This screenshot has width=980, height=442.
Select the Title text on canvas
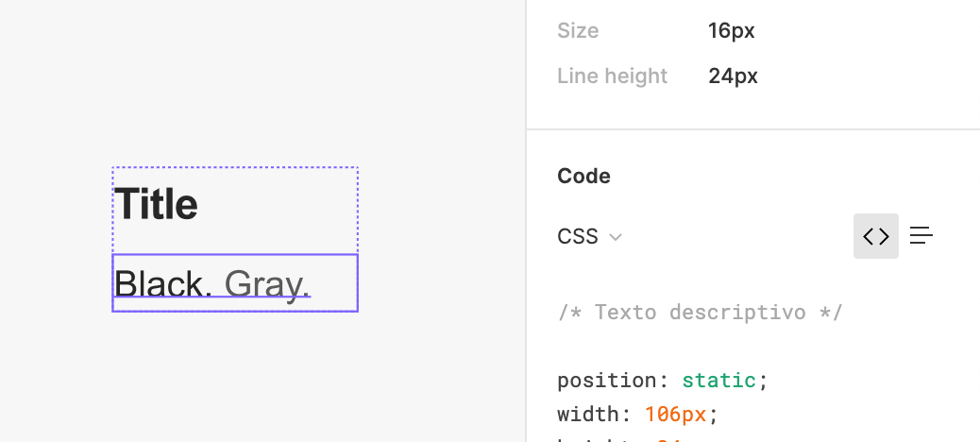point(156,204)
